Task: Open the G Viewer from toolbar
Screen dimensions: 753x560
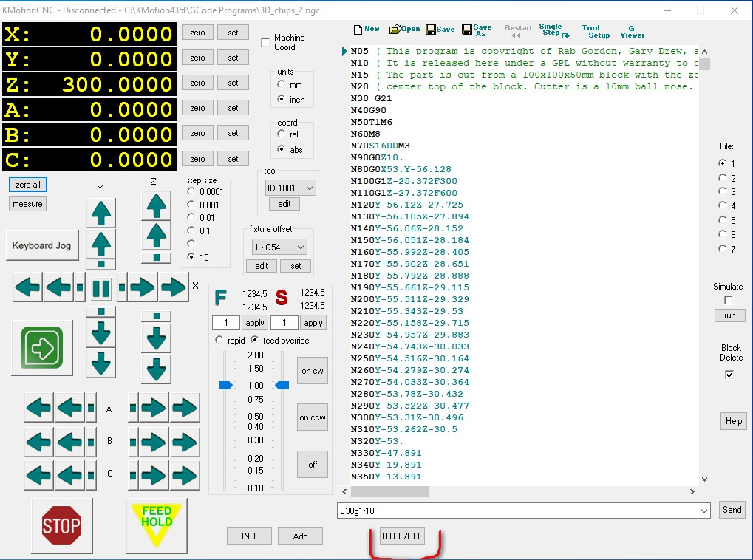Action: (x=632, y=31)
